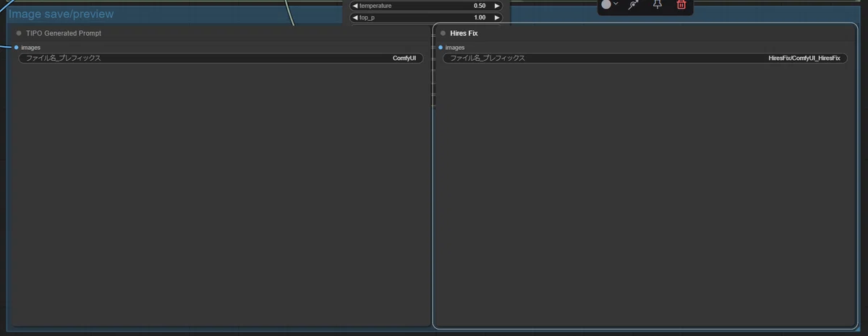Collapse the TIPO Generated Prompt node dot

coord(19,33)
